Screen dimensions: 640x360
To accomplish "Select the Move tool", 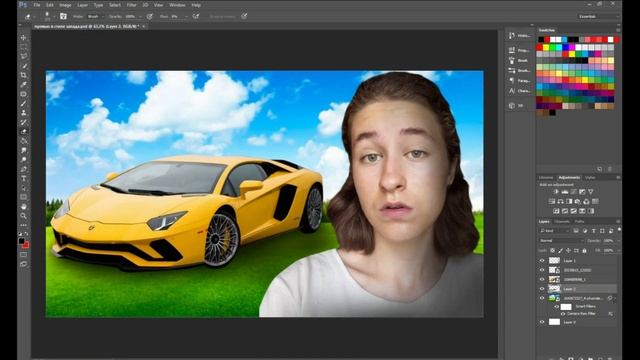I will pyautogui.click(x=24, y=38).
